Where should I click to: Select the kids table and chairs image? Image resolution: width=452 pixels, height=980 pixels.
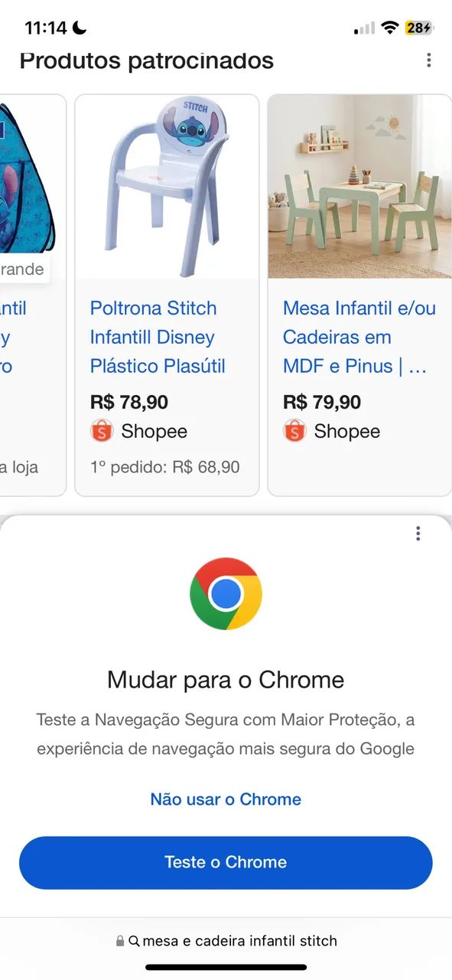(x=359, y=187)
